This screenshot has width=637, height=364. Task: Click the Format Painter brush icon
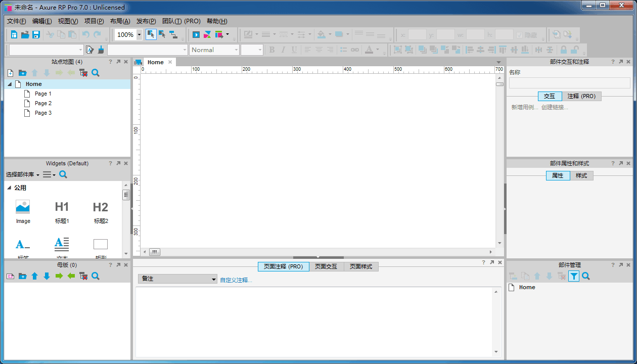(101, 50)
